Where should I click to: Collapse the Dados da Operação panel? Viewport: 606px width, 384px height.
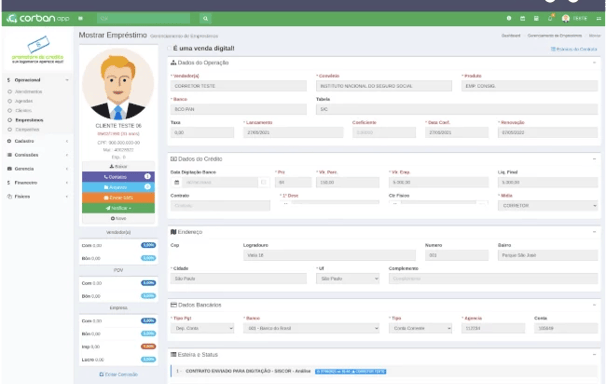tap(594, 63)
